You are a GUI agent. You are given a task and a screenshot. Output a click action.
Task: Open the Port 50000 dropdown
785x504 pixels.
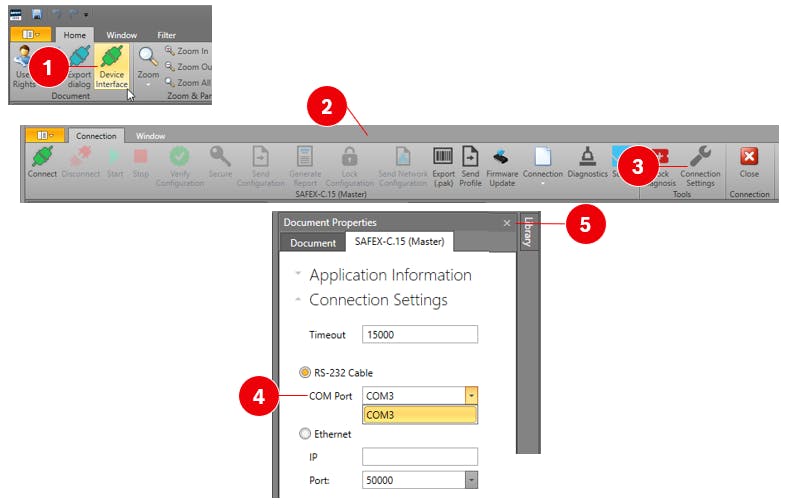(x=471, y=480)
